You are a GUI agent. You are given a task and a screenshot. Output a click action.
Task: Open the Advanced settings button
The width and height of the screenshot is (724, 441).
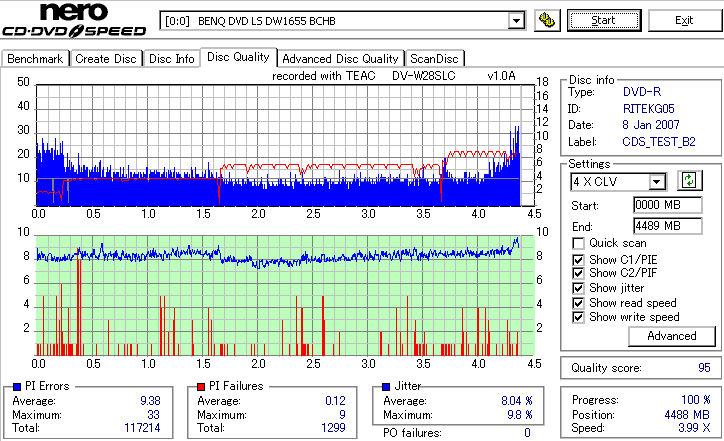coord(672,336)
